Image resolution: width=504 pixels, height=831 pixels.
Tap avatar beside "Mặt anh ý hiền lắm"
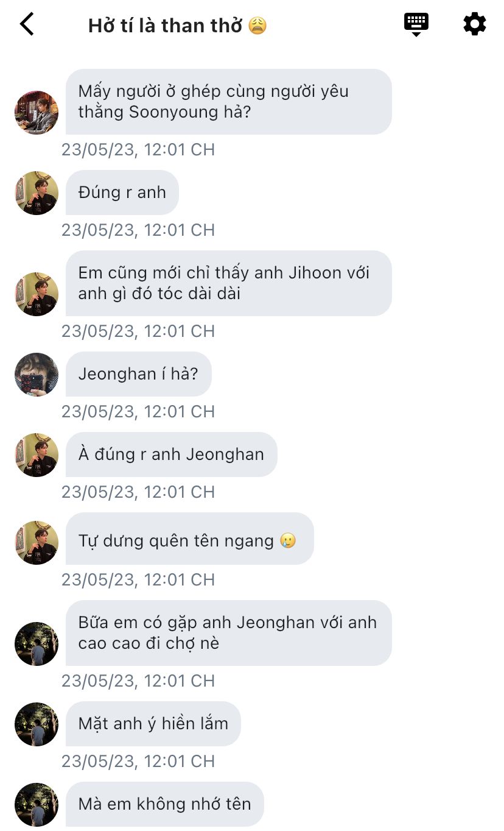pos(37,724)
